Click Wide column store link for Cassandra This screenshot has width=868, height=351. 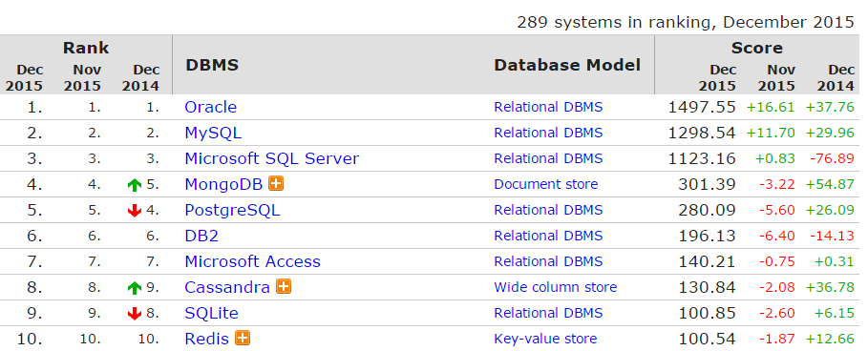tap(555, 287)
